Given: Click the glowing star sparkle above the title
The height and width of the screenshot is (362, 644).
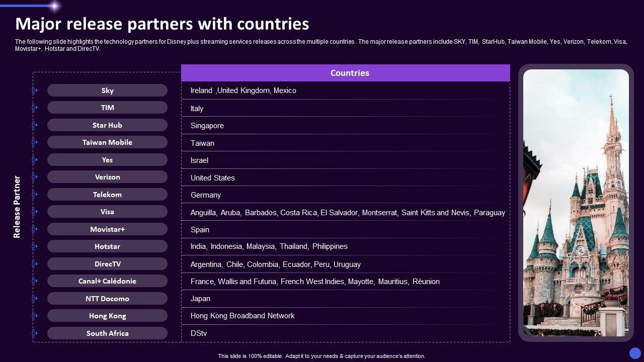Looking at the screenshot, I should [x=54, y=6].
